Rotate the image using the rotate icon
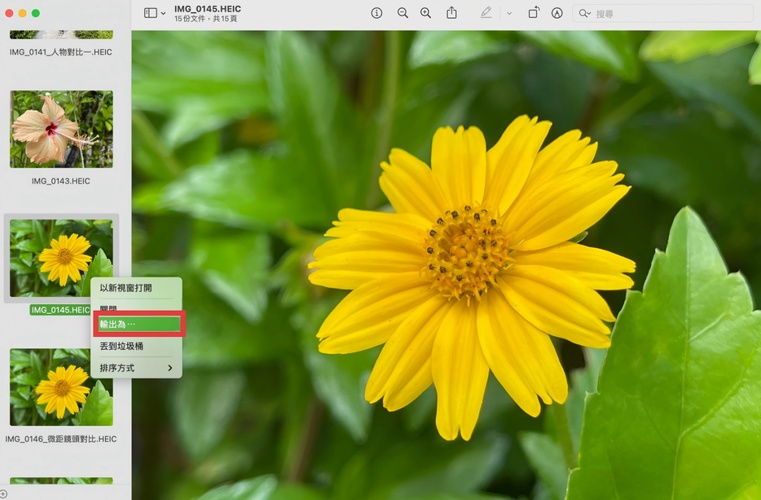761x500 pixels. click(534, 13)
